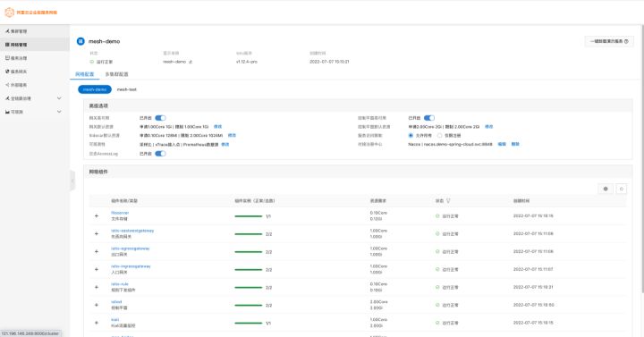Click the filter icon in the status column header
This screenshot has height=337, width=644.
[x=448, y=201]
